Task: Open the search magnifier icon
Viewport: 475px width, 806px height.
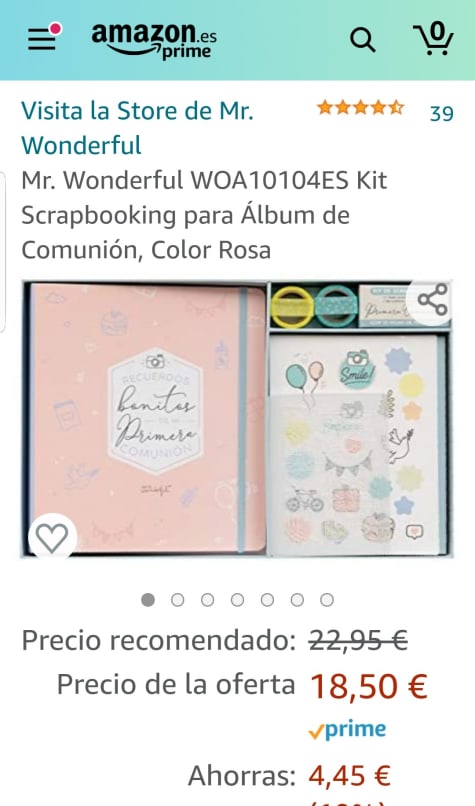Action: [x=363, y=40]
